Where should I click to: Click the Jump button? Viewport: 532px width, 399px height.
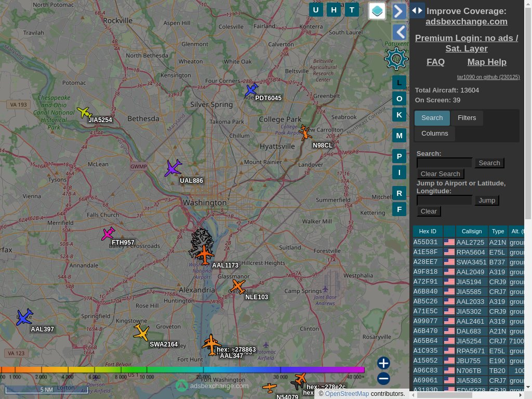[x=486, y=200]
